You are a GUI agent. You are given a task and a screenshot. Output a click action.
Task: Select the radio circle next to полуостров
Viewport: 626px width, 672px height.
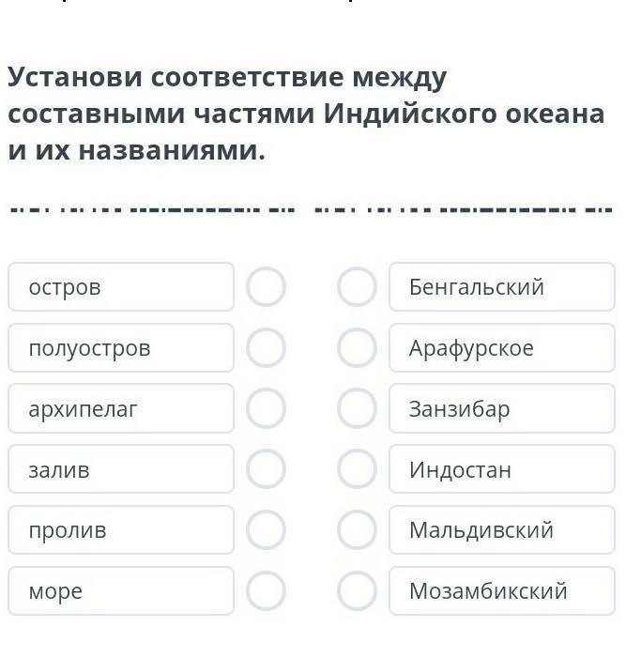point(266,348)
